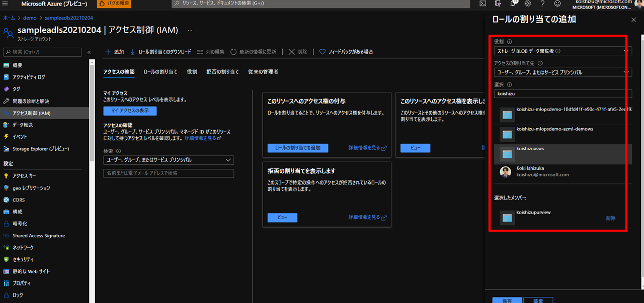
Task: Remove koishizupurview from selected members
Action: 611,218
